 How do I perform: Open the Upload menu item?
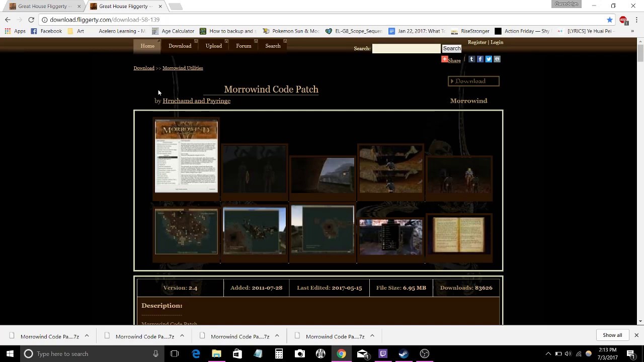tap(213, 46)
